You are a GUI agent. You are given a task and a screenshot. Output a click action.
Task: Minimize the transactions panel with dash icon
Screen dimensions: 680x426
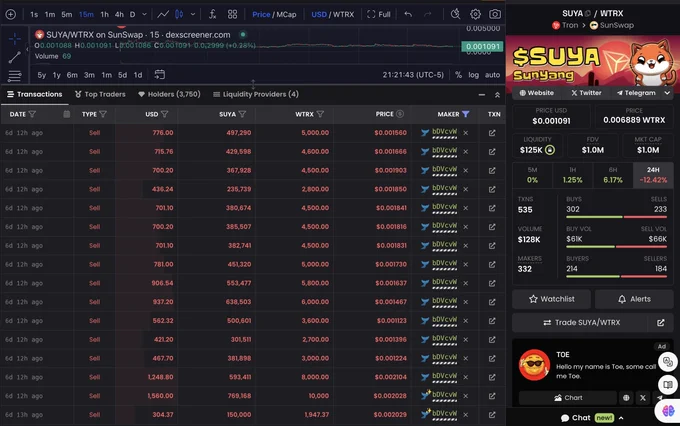coord(482,95)
